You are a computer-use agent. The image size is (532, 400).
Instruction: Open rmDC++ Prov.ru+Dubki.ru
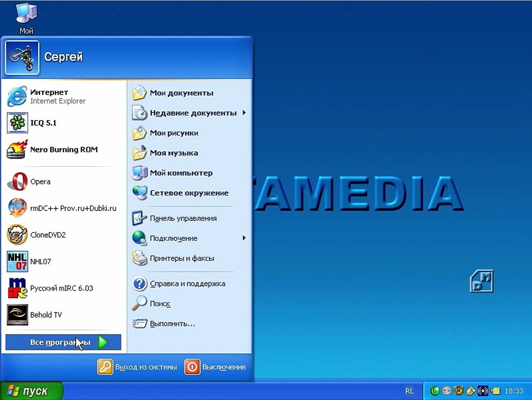64,208
